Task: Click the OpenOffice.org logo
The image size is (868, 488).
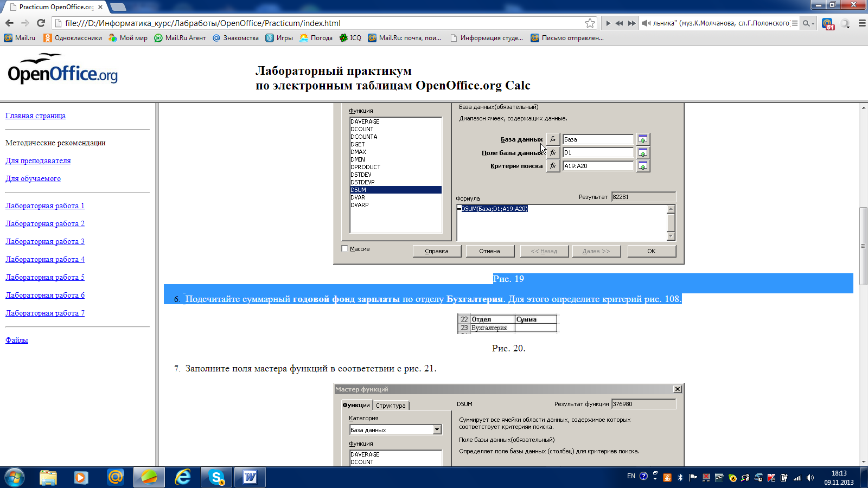Action: coord(62,69)
